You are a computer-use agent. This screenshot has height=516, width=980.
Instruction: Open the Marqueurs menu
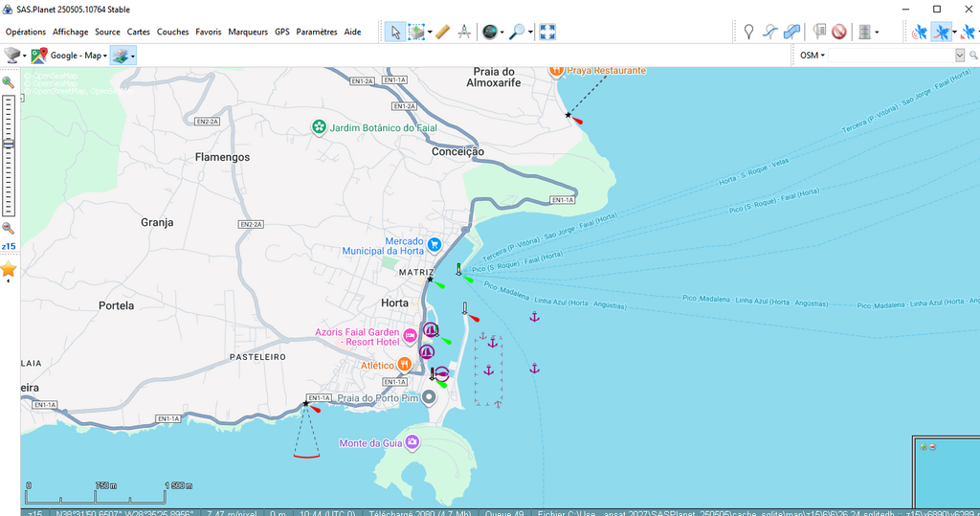tap(248, 32)
